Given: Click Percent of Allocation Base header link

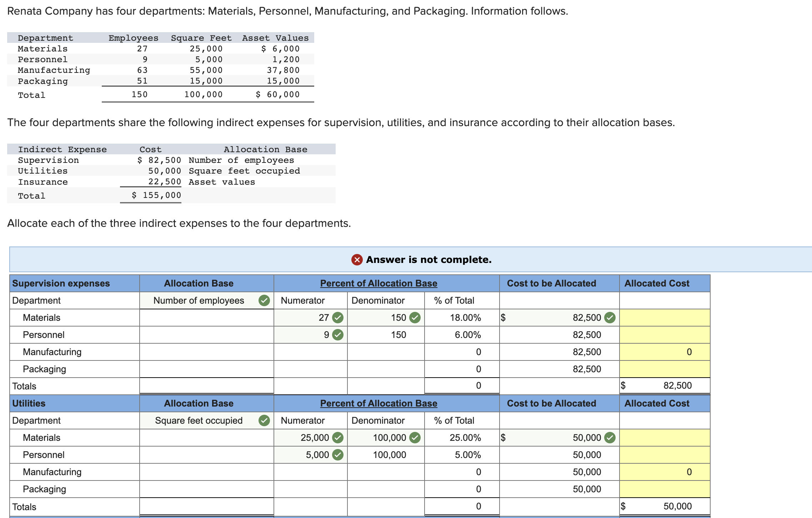Looking at the screenshot, I should (379, 283).
